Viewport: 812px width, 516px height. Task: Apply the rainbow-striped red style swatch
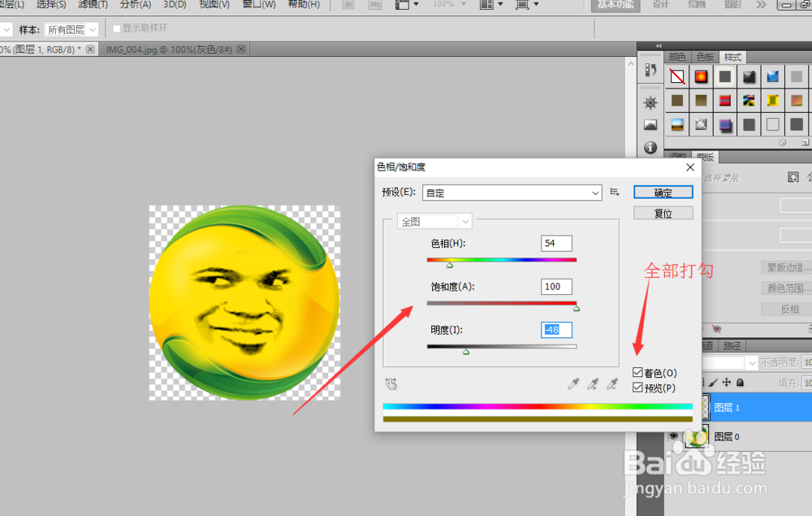click(x=724, y=101)
